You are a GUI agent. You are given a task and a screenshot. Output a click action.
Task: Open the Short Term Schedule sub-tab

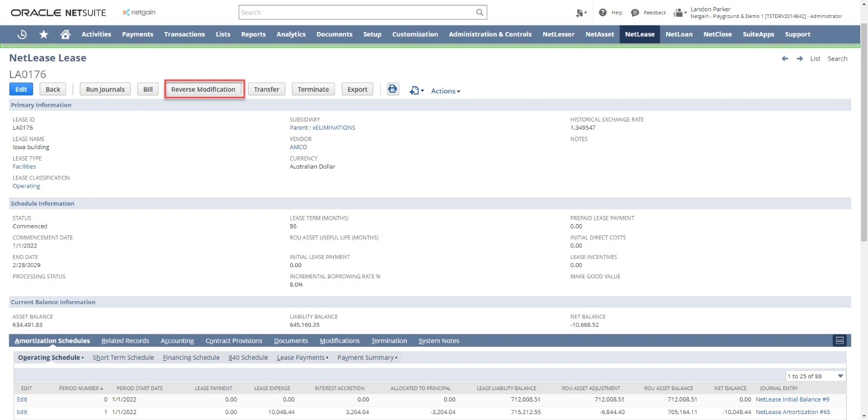(123, 358)
